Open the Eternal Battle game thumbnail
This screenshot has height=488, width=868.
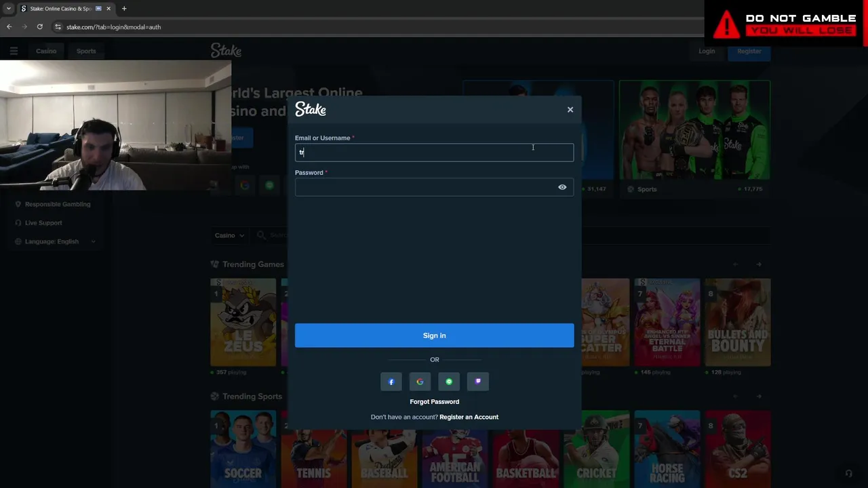pyautogui.click(x=667, y=322)
